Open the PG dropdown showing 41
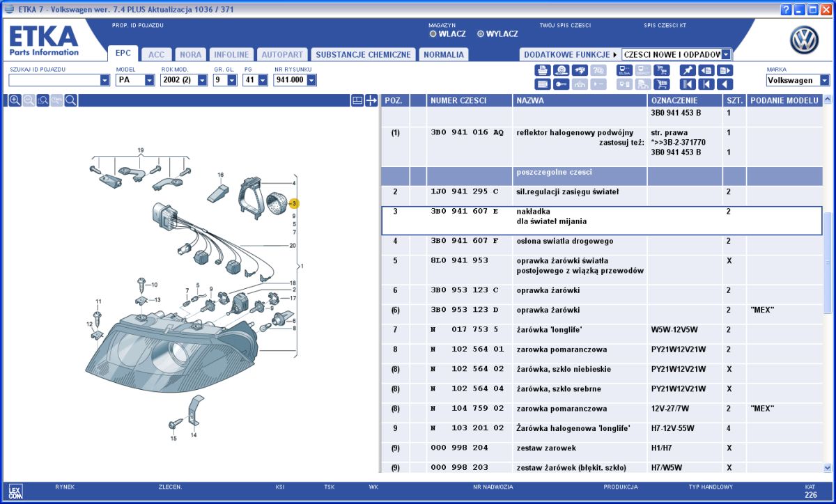The image size is (836, 504). click(x=263, y=80)
